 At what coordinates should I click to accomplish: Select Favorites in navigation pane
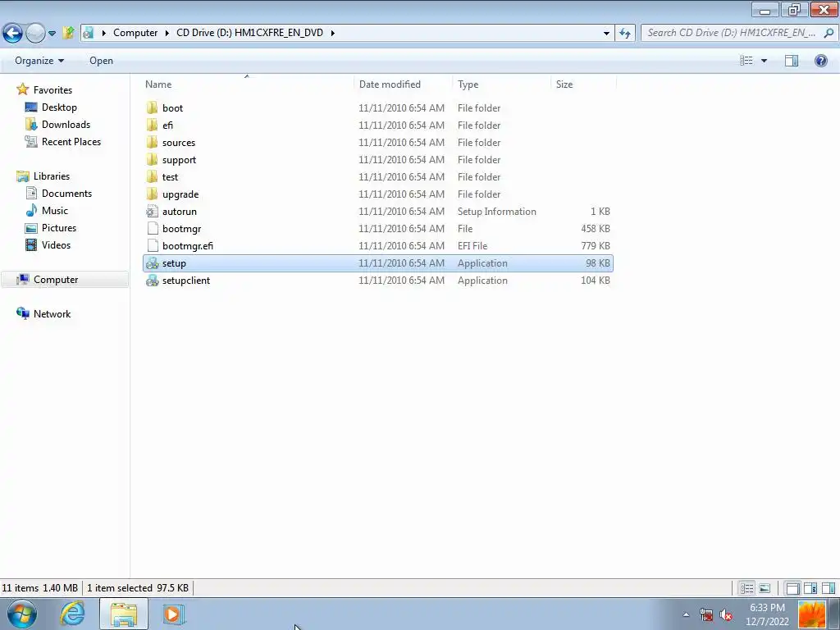(52, 90)
